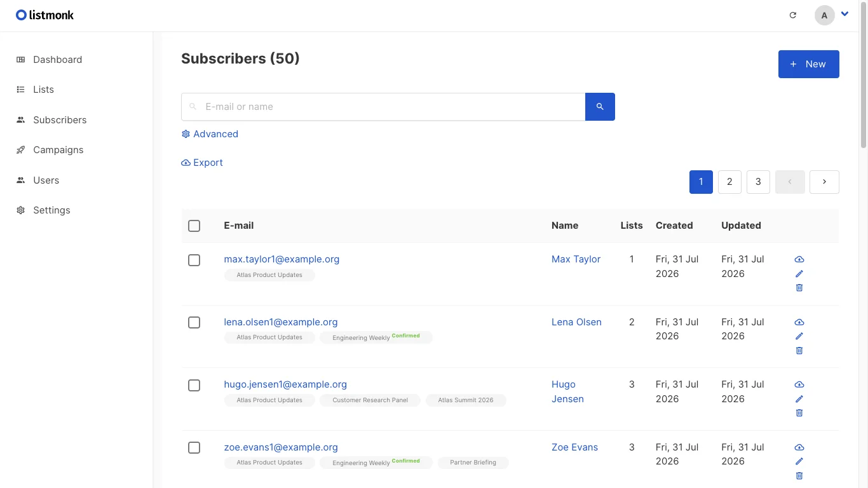Delete subscriber Zoe Evans trash icon
The image size is (868, 488).
click(799, 476)
